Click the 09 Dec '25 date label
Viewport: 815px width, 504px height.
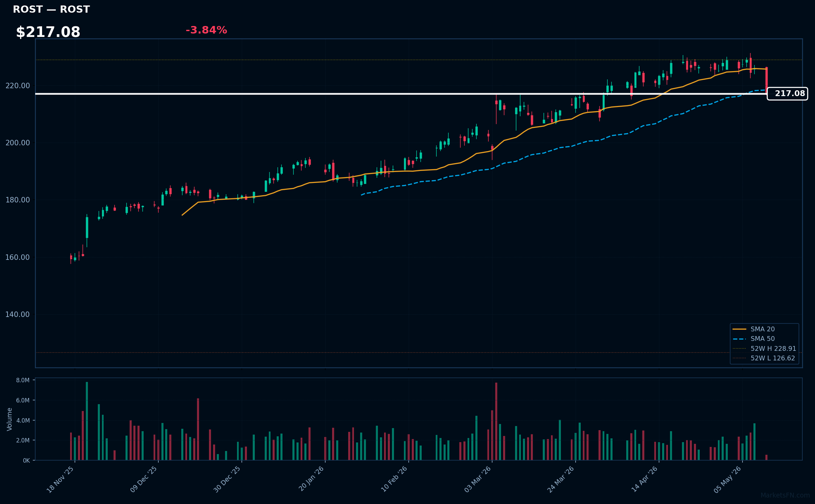(144, 479)
